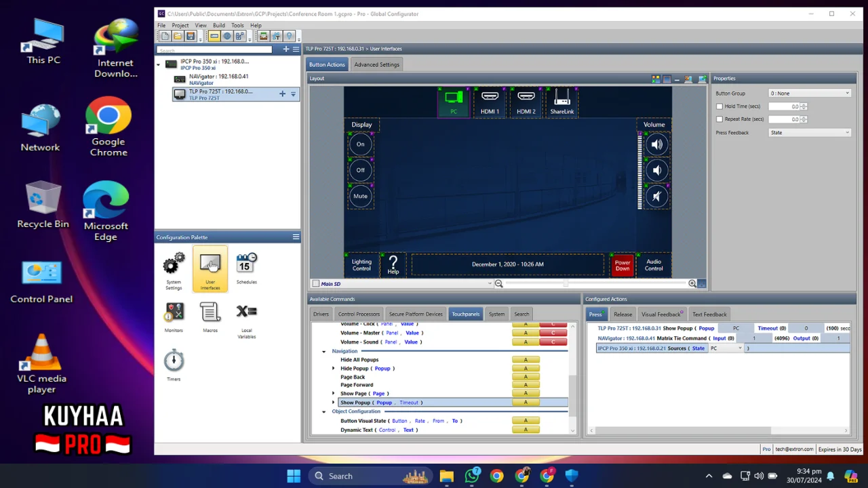Image resolution: width=868 pixels, height=488 pixels.
Task: Click the A button for Hide All Popups
Action: click(526, 360)
